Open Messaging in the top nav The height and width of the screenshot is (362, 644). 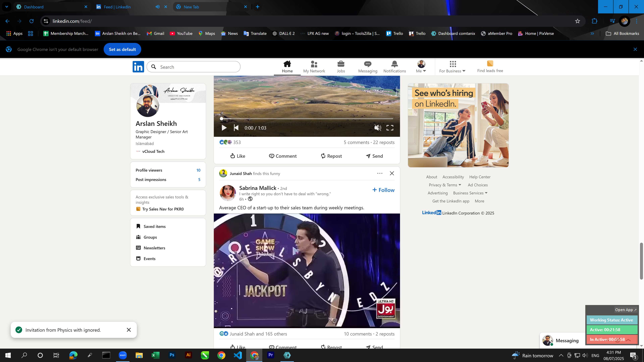click(367, 67)
